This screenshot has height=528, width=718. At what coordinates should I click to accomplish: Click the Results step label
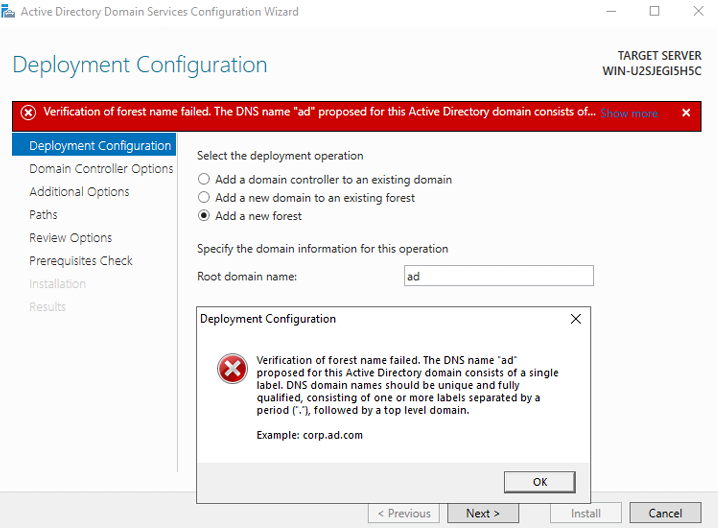[48, 307]
